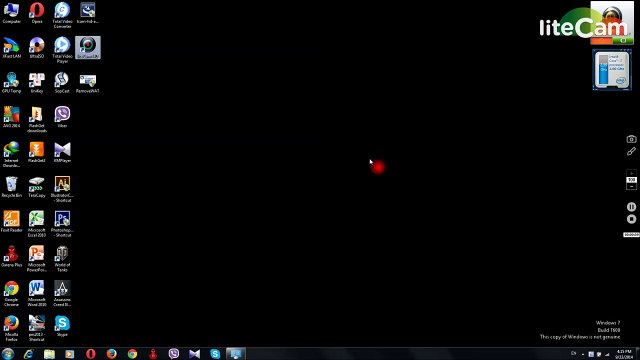Select the FlashGet downloads folder icon
This screenshot has height=360, width=640.
pos(37,120)
